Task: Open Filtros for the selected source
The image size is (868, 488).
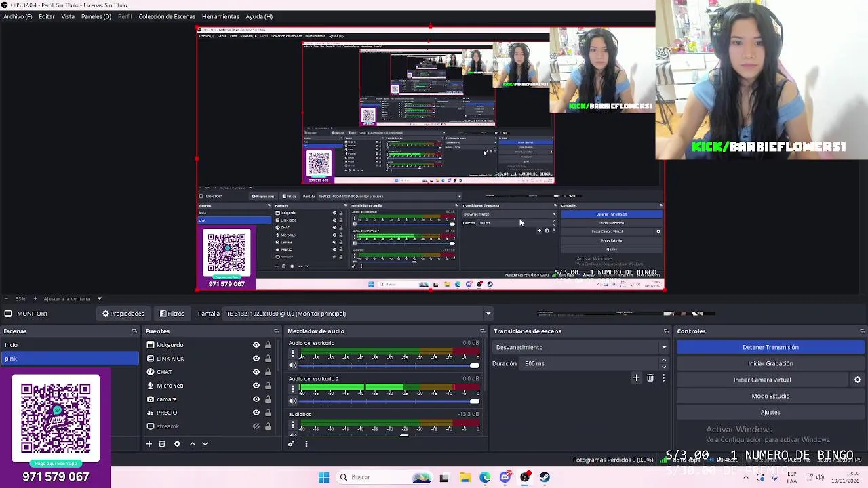Action: point(172,314)
